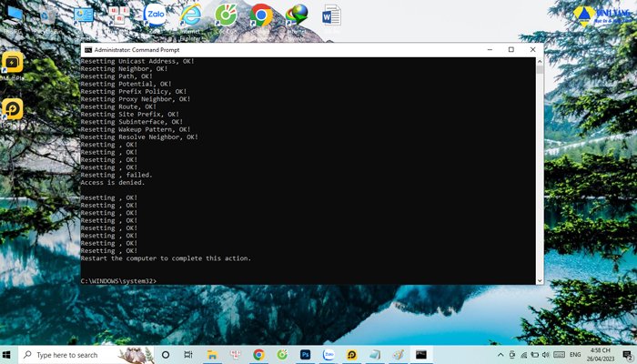637x364 pixels.
Task: Open the Zalo desktop shortcut
Action: coord(155,15)
